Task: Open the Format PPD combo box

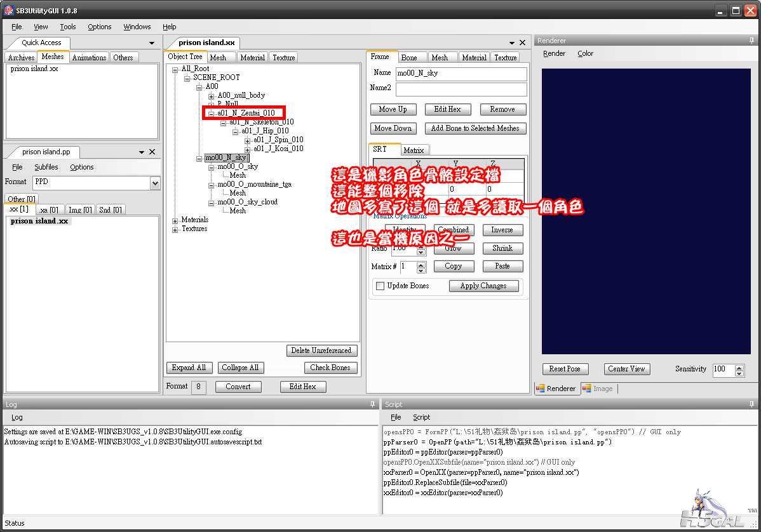Action: tap(155, 183)
